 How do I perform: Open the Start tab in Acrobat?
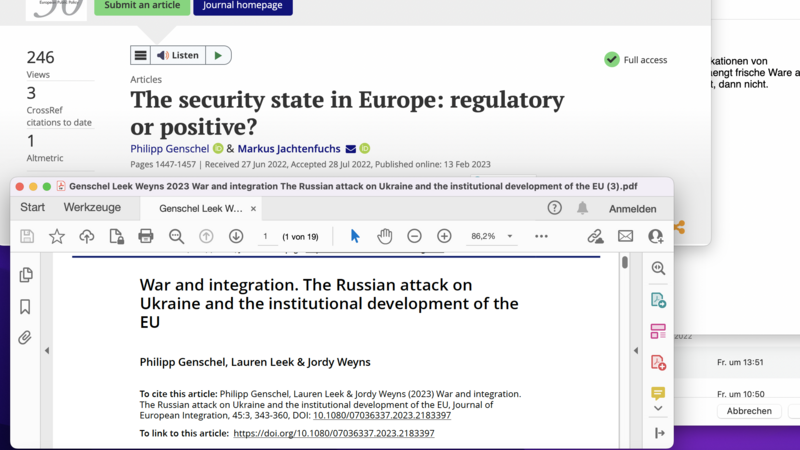33,208
